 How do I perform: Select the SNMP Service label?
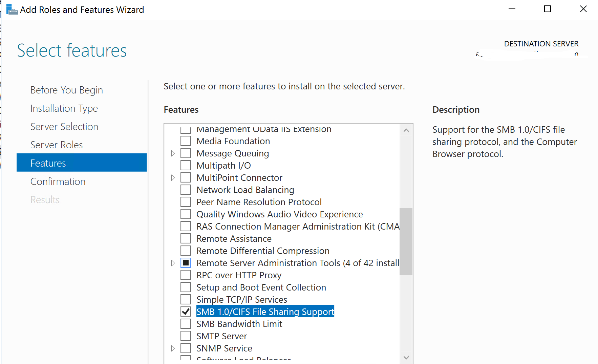click(x=224, y=348)
